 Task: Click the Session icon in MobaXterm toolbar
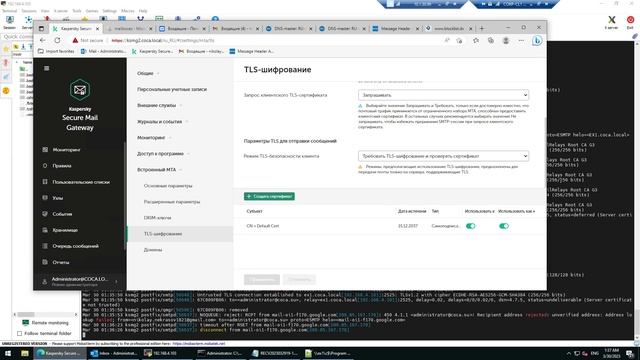9,22
